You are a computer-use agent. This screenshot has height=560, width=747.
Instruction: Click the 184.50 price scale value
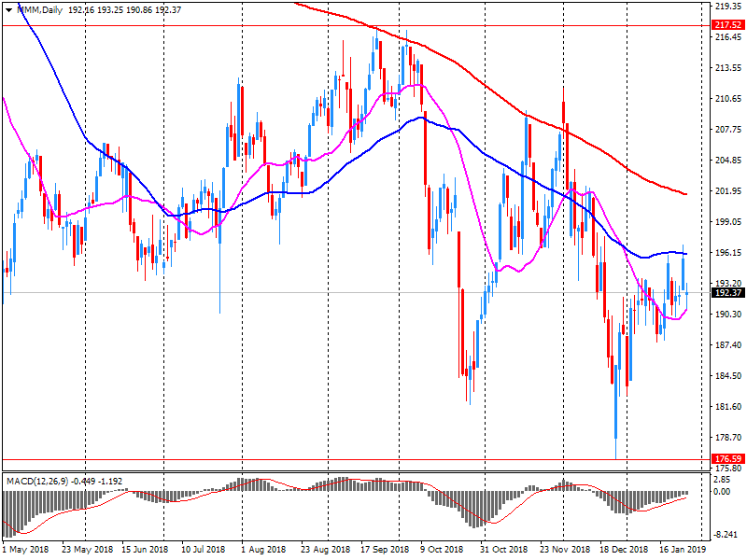tap(728, 375)
